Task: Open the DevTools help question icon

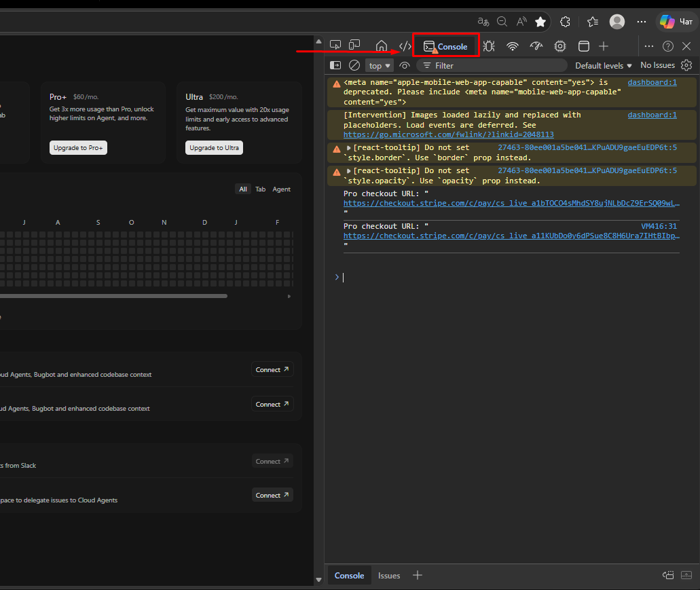Action: pos(668,46)
